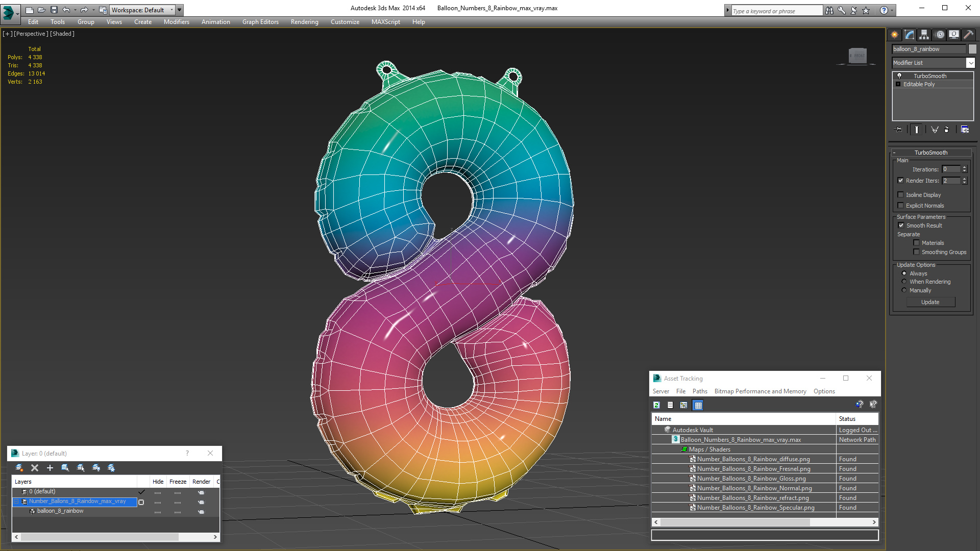Click Iterations spinner arrows

pyautogui.click(x=964, y=169)
